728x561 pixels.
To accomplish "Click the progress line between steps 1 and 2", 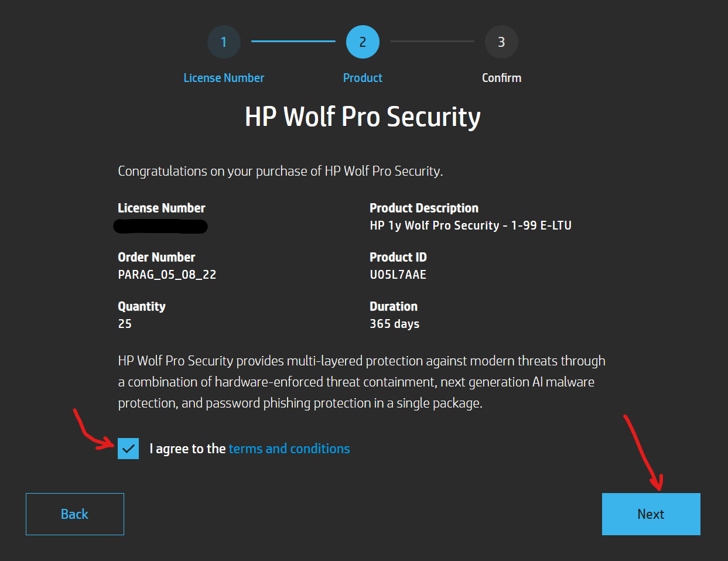I will click(x=293, y=42).
